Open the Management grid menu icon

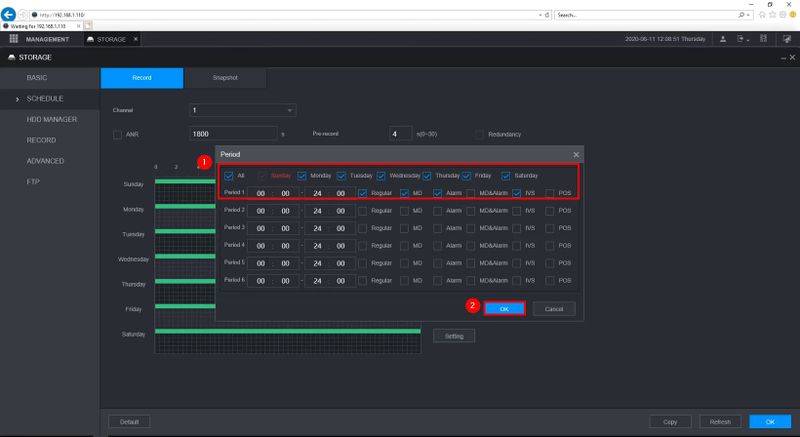14,39
